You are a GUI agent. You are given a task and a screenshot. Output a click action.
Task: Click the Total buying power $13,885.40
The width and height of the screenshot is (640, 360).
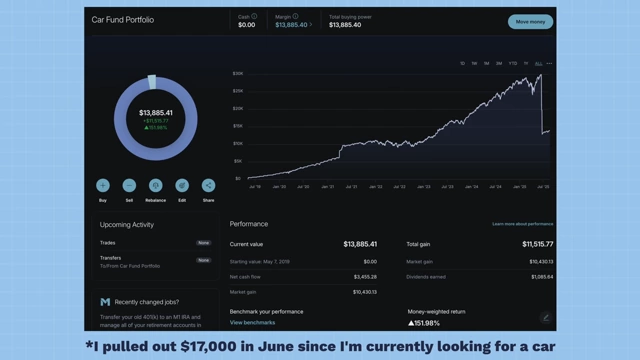tap(345, 25)
